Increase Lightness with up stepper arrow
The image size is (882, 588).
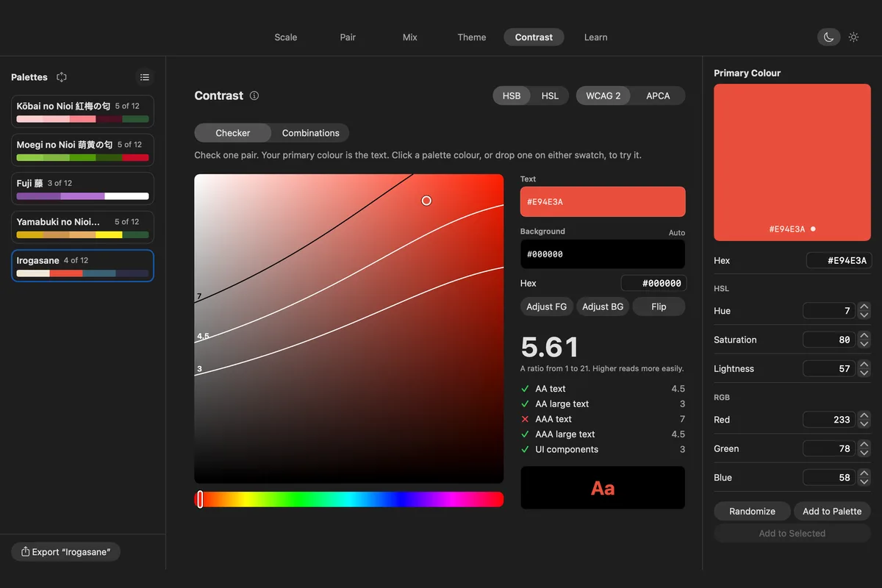[864, 365]
